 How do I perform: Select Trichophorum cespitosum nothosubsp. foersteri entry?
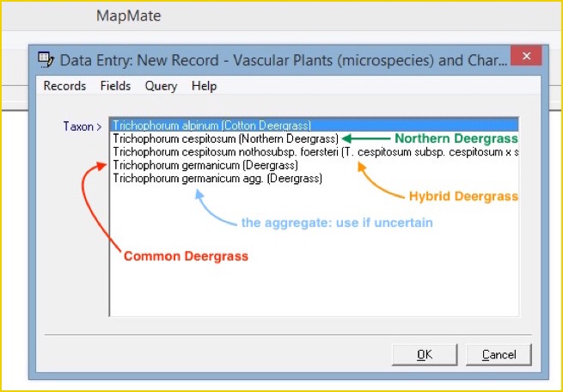click(x=315, y=152)
